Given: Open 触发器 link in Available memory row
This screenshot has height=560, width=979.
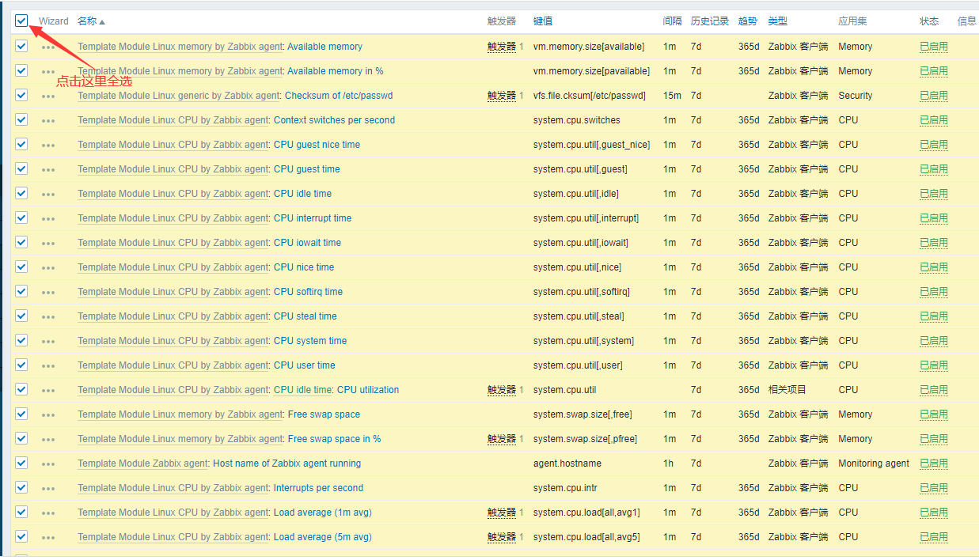Looking at the screenshot, I should point(502,47).
